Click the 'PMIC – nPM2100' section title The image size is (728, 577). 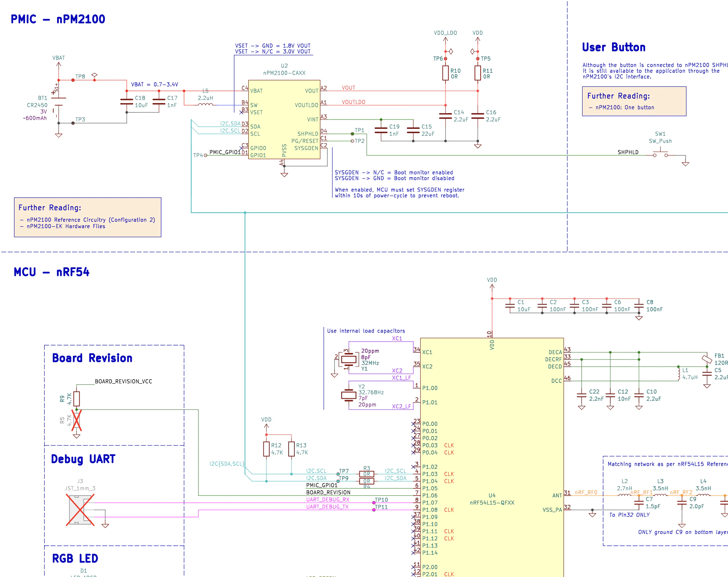click(x=58, y=19)
